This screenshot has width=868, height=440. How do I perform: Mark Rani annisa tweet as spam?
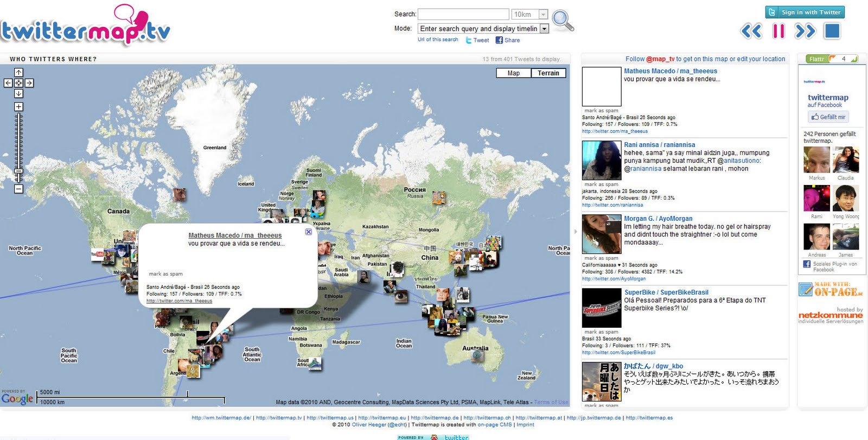(601, 184)
